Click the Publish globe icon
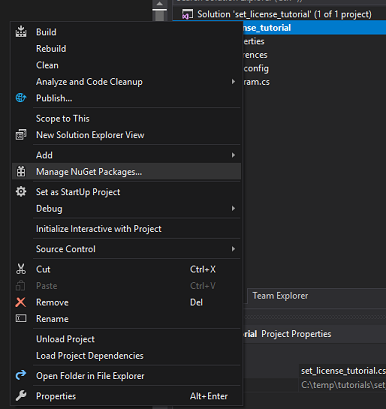 (x=21, y=98)
